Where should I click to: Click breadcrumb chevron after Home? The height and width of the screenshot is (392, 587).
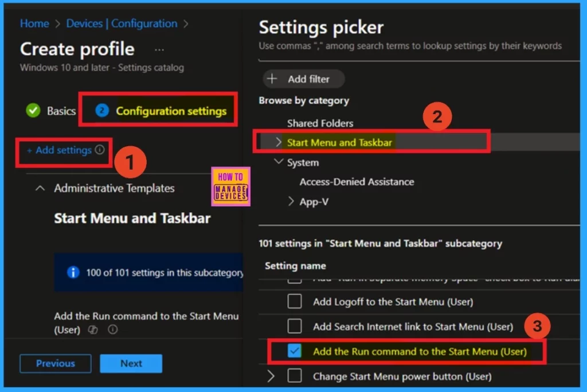pos(58,24)
